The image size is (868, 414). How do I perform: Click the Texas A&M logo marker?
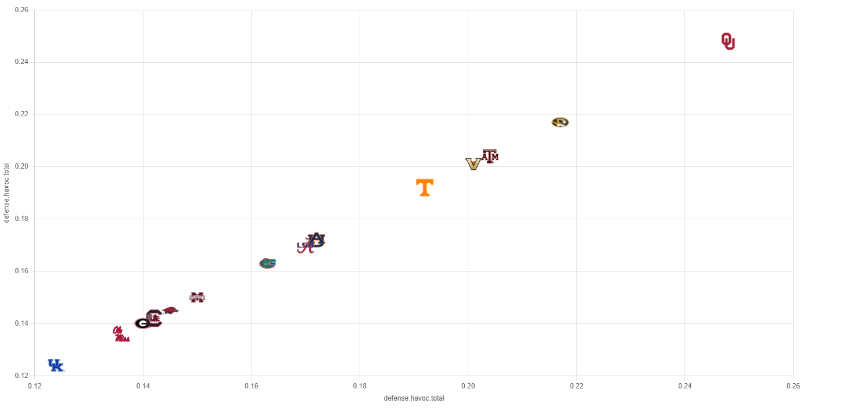click(491, 156)
